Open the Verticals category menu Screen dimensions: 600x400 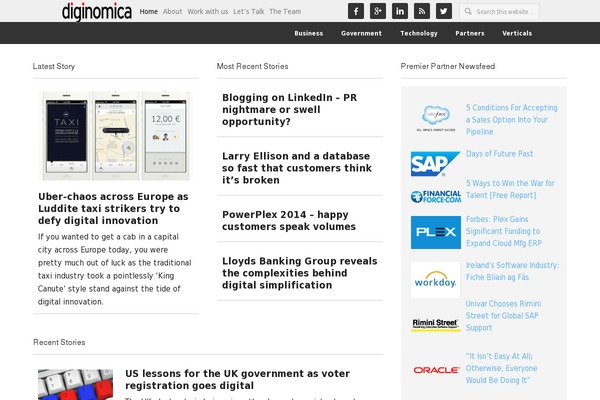click(517, 33)
